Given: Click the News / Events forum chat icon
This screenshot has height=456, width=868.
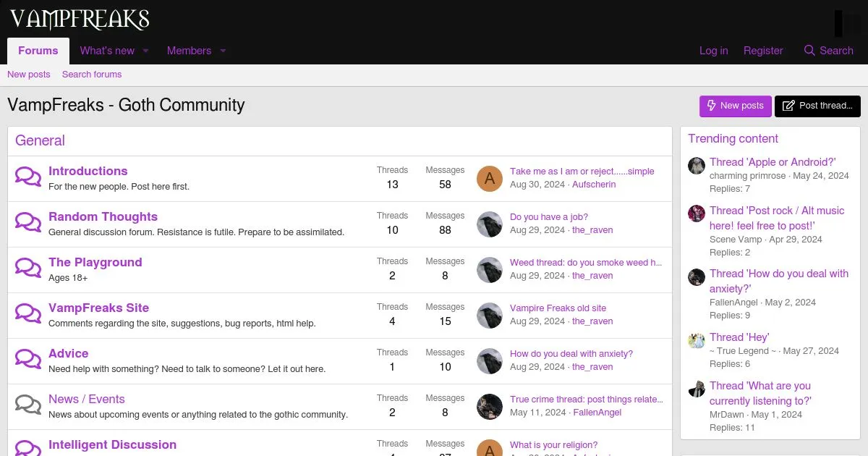Looking at the screenshot, I should [28, 405].
